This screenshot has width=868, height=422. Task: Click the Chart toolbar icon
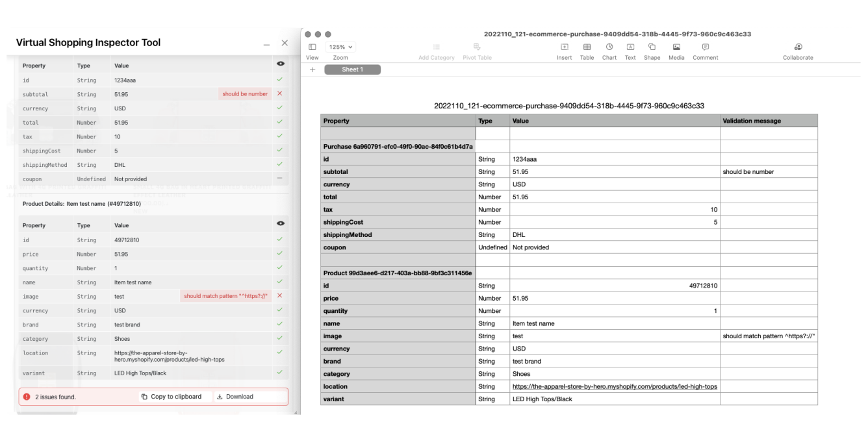tap(609, 47)
